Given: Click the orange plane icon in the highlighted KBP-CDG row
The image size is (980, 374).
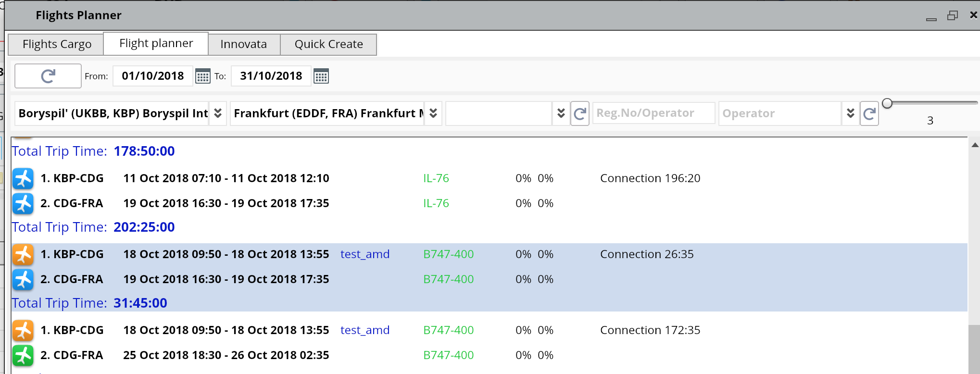Looking at the screenshot, I should click(23, 254).
